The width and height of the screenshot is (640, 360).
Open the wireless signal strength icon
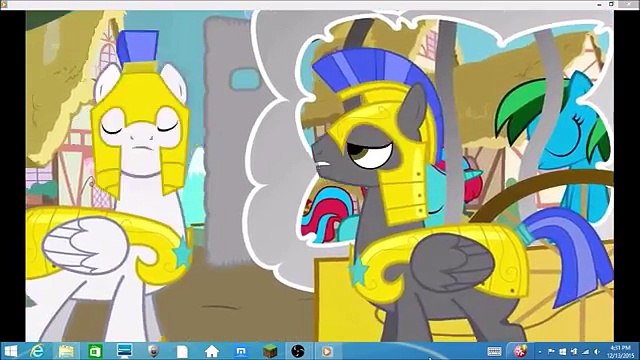585,351
